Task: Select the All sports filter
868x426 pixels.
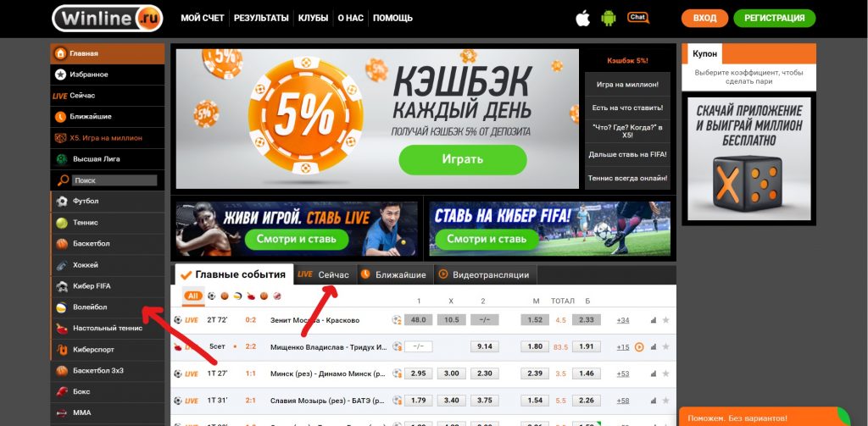Action: (x=192, y=296)
